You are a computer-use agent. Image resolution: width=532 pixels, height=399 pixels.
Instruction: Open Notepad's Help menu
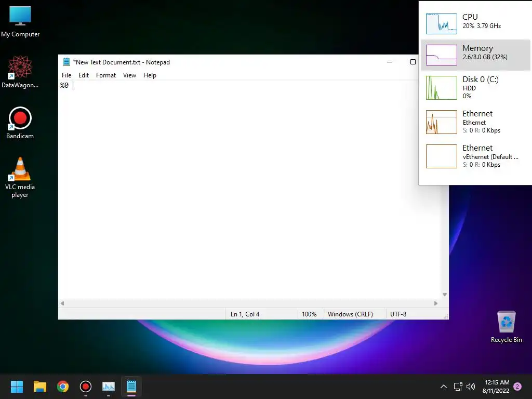pyautogui.click(x=150, y=75)
